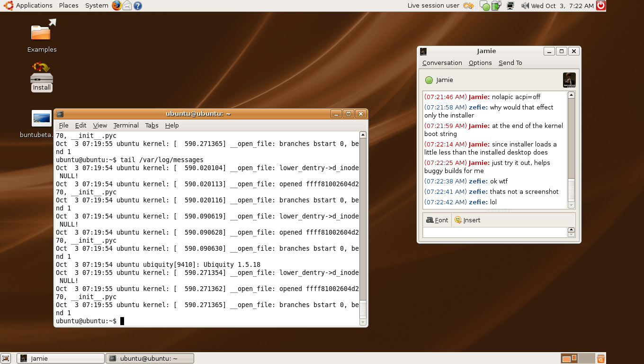Click the volume speaker icon
Image resolution: width=644 pixels, height=364 pixels.
(x=525, y=6)
